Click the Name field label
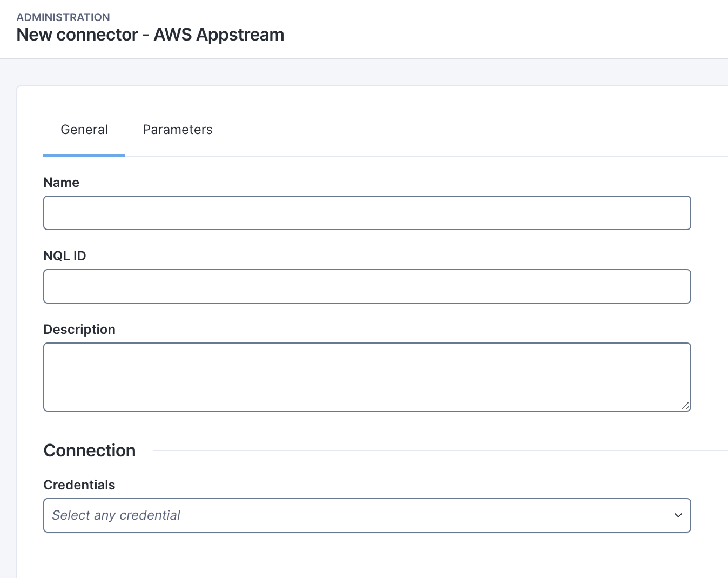Image resolution: width=728 pixels, height=578 pixels. point(61,183)
